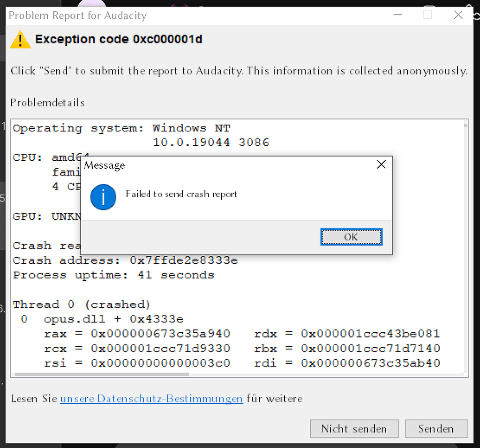Screen dimensions: 480x448
Task: Click the yellow warning triangle icon
Action: click(20, 39)
